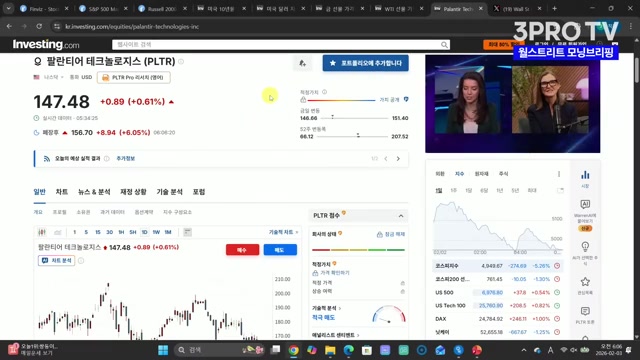Click the 포트폴리오에 추가합니다 button
The image size is (640, 360).
click(366, 63)
